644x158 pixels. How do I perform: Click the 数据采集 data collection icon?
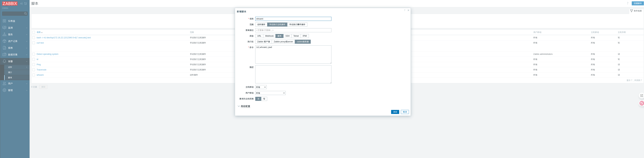pos(4,54)
